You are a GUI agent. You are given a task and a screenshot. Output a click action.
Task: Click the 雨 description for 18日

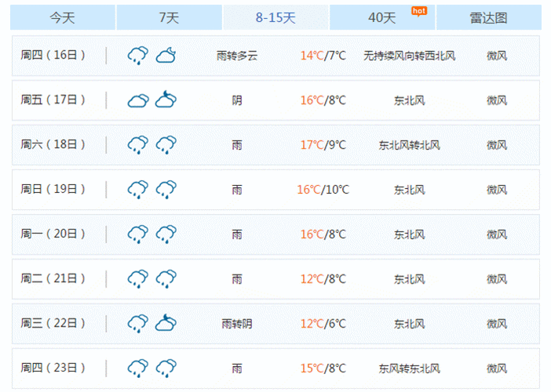pos(237,145)
